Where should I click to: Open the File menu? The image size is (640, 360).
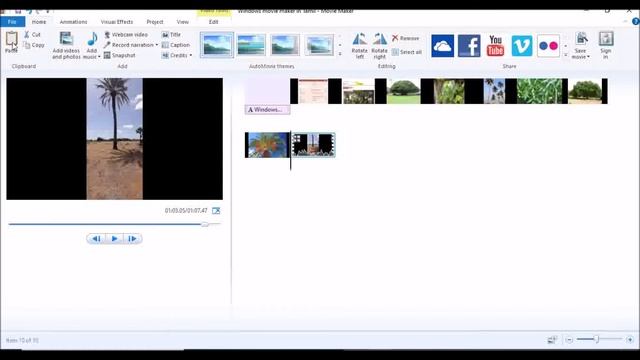point(12,22)
